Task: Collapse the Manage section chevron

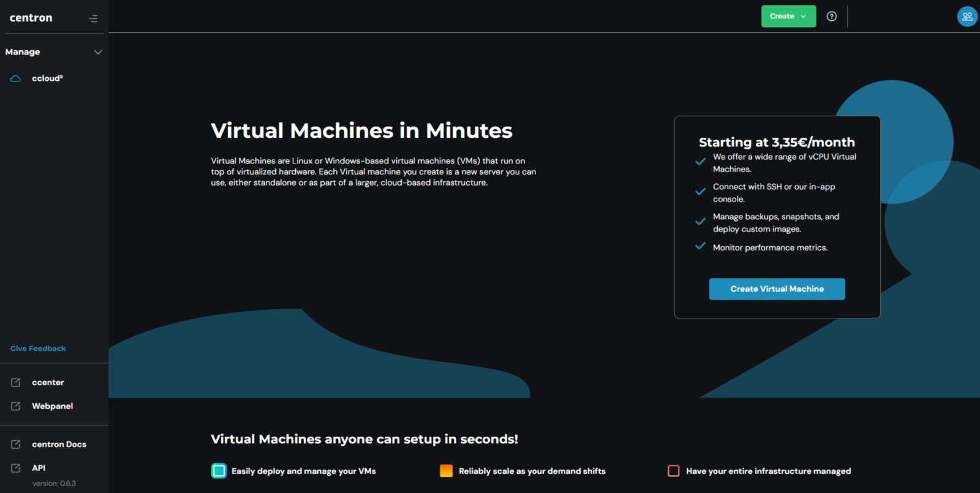Action: click(x=98, y=52)
